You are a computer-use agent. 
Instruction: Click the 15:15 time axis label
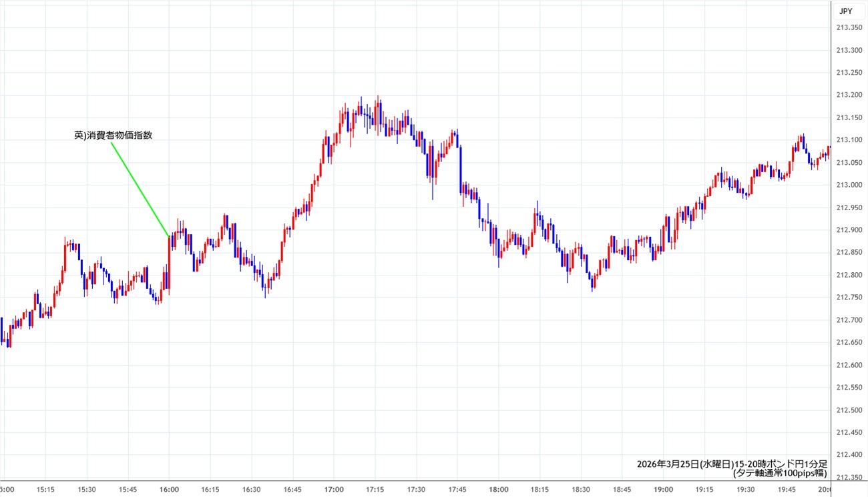point(45,490)
